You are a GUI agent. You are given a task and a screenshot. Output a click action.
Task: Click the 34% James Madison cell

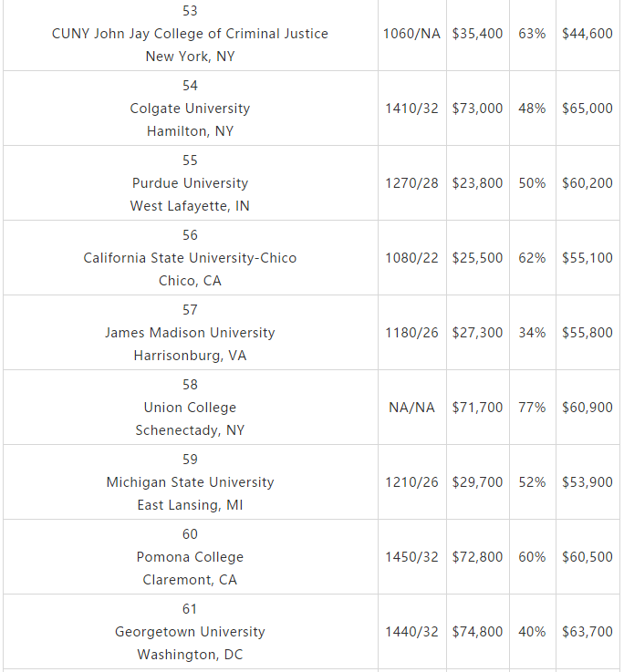click(x=532, y=333)
